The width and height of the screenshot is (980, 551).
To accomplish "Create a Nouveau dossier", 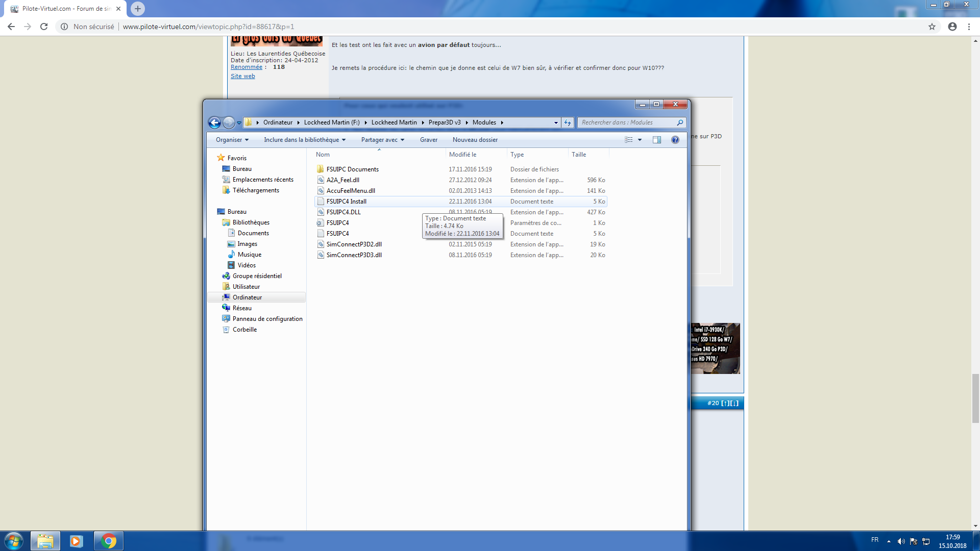I will [x=475, y=140].
